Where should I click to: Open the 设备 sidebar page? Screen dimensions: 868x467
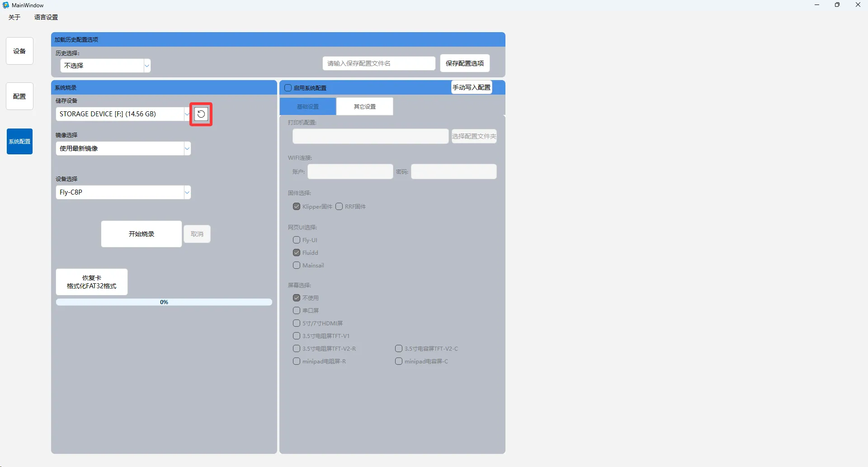click(19, 51)
